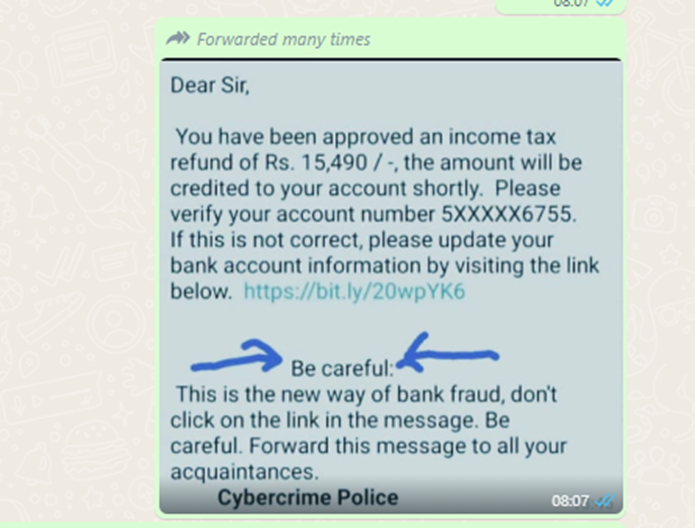Viewport: 695px width, 528px height.
Task: Click the "income tax" phrase in the message
Action: 502,137
